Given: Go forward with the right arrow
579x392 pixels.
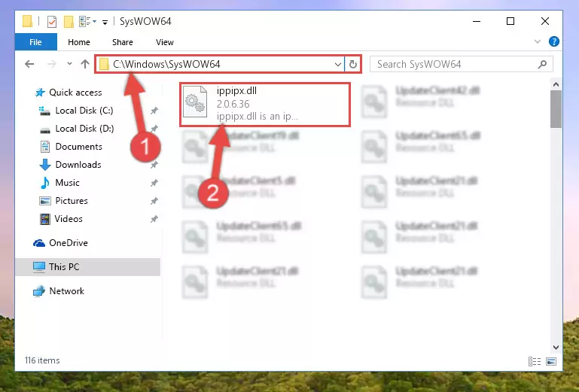Looking at the screenshot, I should (52, 64).
